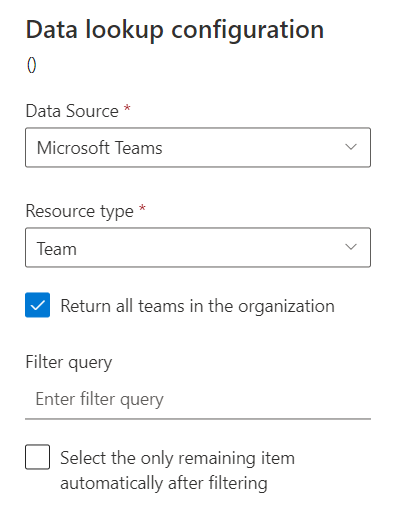
Task: Enable Select the only remaining item automatically
Action: point(37,457)
